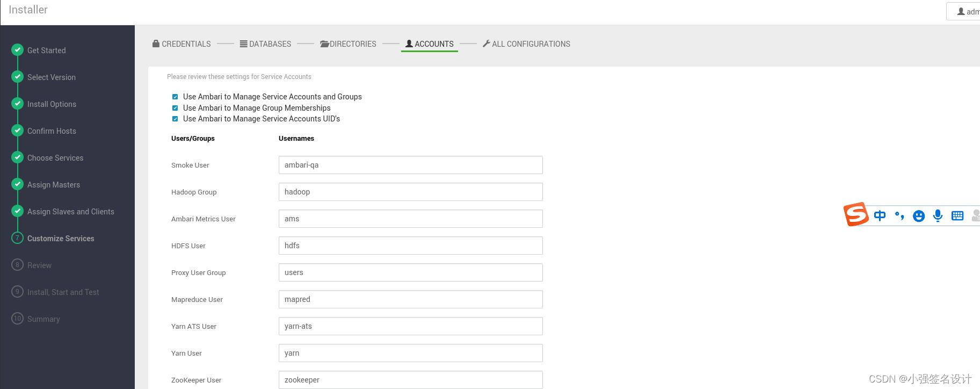Go to the Select Version step

pyautogui.click(x=52, y=77)
